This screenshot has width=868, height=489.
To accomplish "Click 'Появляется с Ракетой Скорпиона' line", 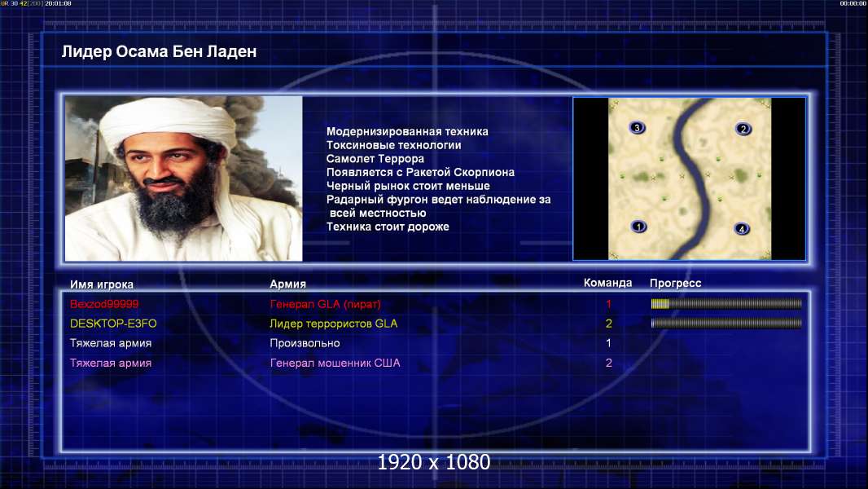I will pyautogui.click(x=420, y=172).
